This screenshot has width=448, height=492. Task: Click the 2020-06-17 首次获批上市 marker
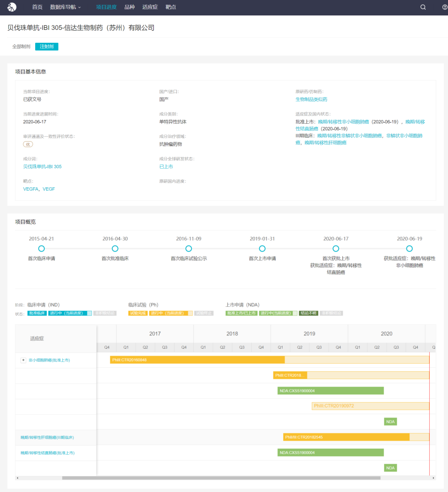(x=336, y=249)
